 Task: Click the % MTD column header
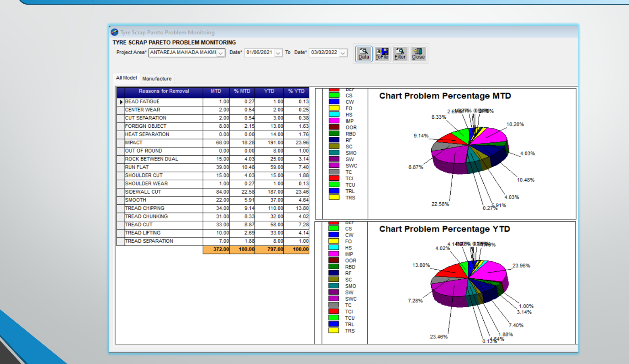pyautogui.click(x=242, y=91)
